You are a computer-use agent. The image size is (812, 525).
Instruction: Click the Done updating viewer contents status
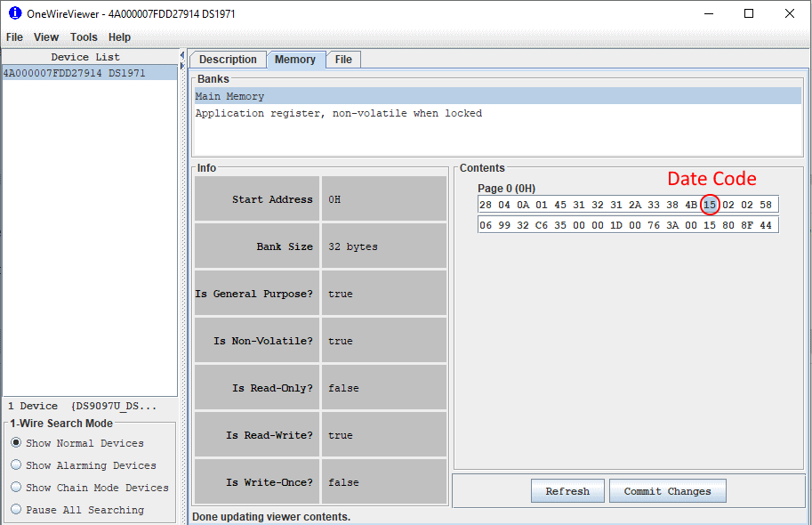pos(271,517)
